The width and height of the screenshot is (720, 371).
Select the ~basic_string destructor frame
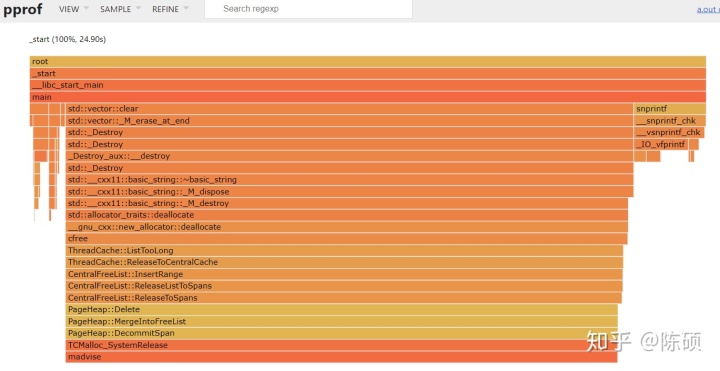click(x=349, y=180)
